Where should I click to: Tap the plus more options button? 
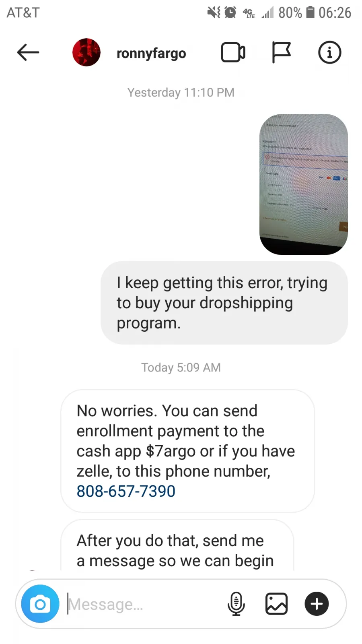(x=317, y=604)
